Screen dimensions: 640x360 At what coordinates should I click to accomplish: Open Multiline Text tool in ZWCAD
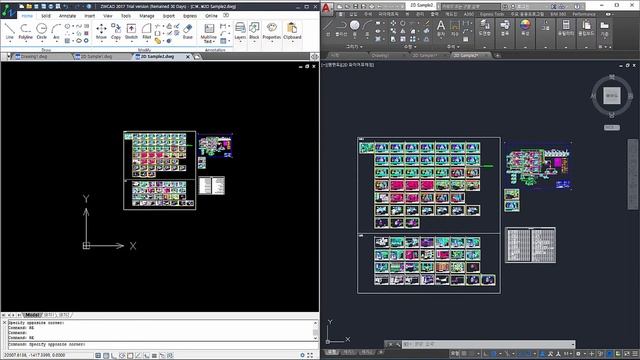209,32
